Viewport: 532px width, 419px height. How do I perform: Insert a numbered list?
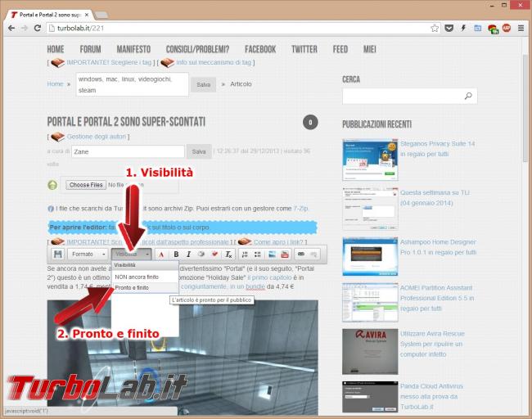pyautogui.click(x=245, y=255)
